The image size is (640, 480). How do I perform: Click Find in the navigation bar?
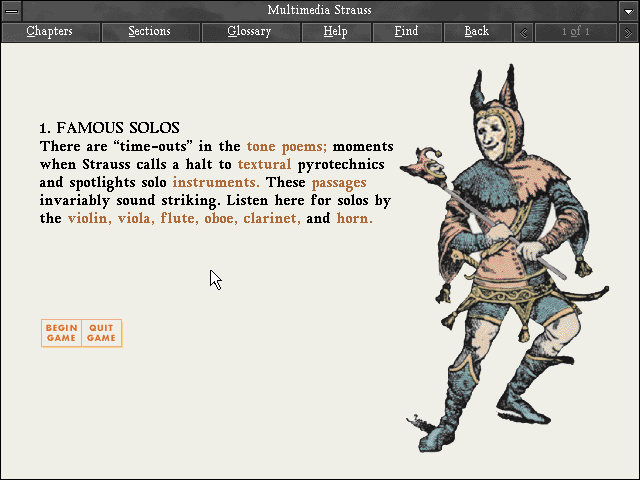point(406,32)
